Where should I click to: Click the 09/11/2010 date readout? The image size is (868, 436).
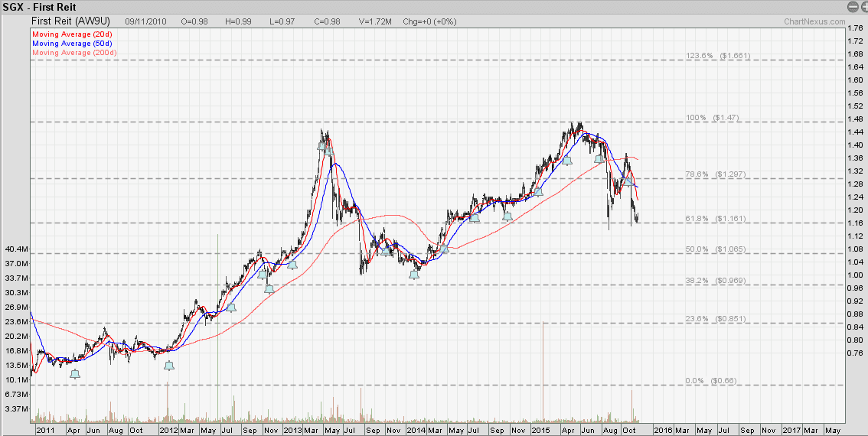(x=145, y=21)
